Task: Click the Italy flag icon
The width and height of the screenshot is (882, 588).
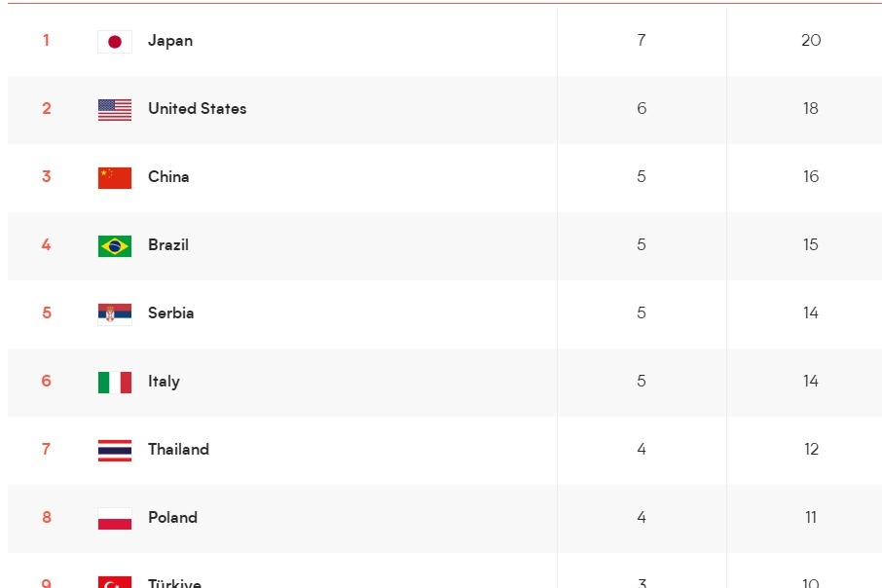Action: [x=115, y=382]
